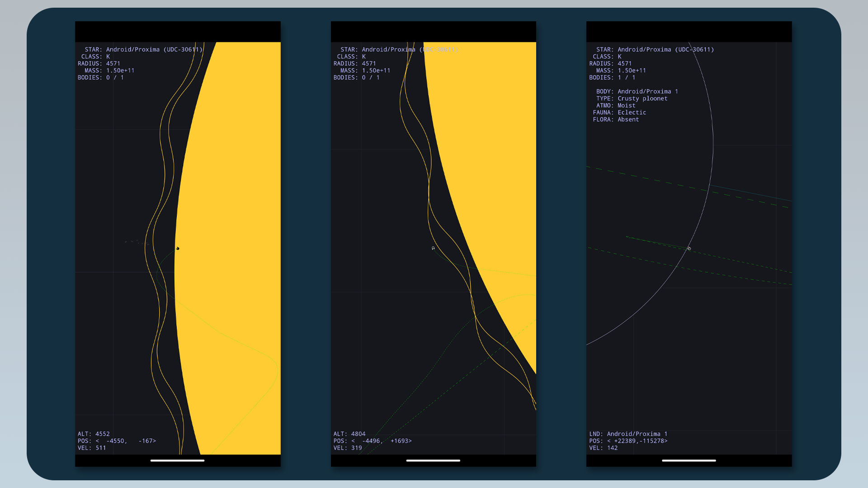The height and width of the screenshot is (488, 868).
Task: Select 'MASS: 1.50e+11' on the left screen
Action: click(x=109, y=70)
